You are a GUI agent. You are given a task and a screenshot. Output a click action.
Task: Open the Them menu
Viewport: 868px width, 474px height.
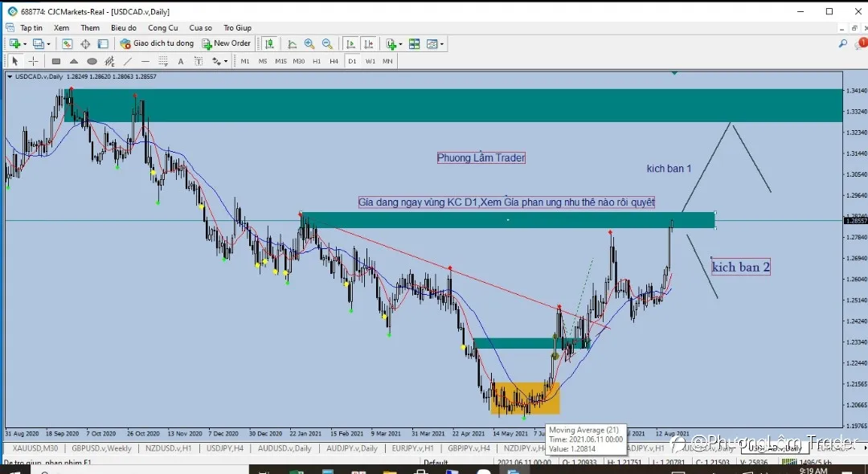[90, 27]
